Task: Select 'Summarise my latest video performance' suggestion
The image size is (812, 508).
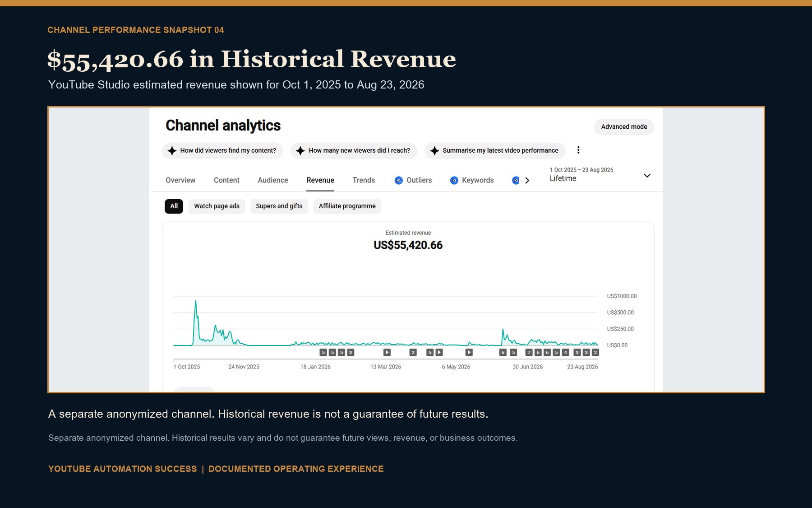Action: click(495, 151)
